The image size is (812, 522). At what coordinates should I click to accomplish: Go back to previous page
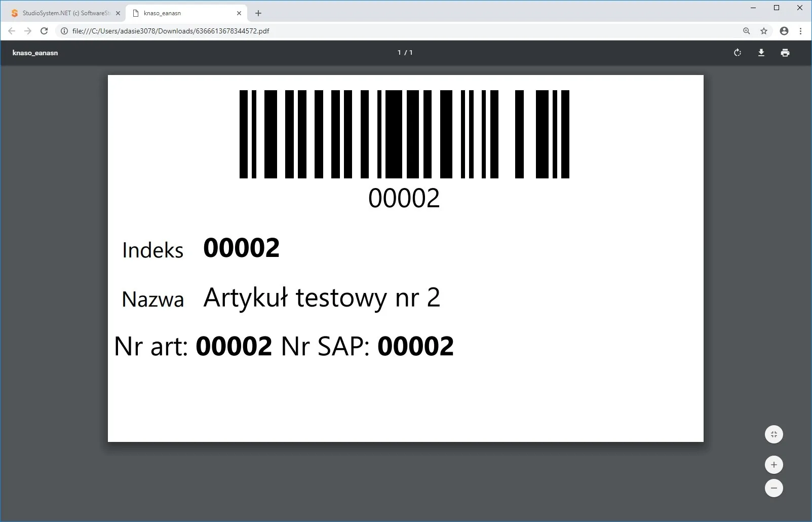coord(12,31)
